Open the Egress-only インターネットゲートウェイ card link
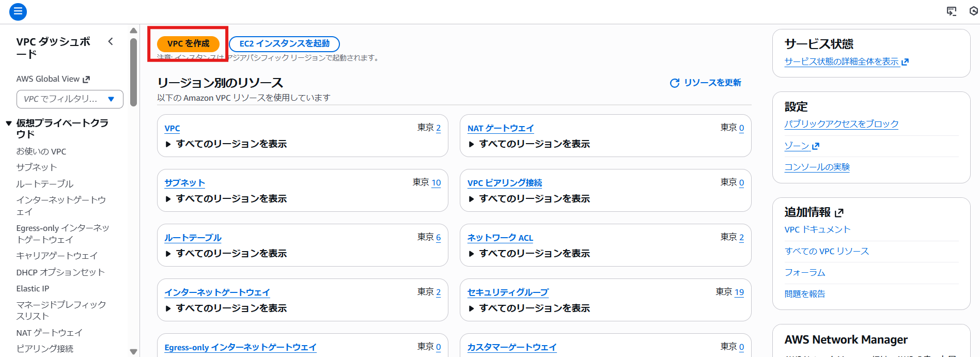The image size is (980, 357). (240, 347)
